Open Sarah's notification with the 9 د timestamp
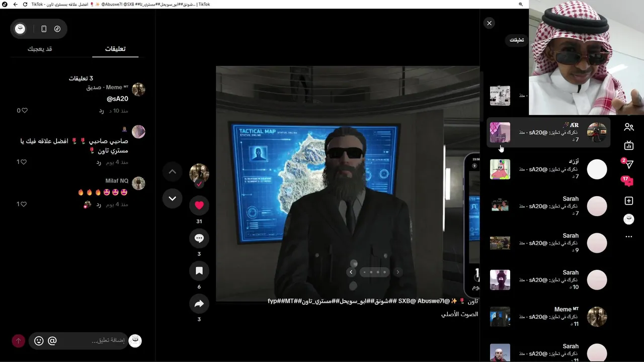Image resolution: width=644 pixels, height=362 pixels. pyautogui.click(x=548, y=243)
